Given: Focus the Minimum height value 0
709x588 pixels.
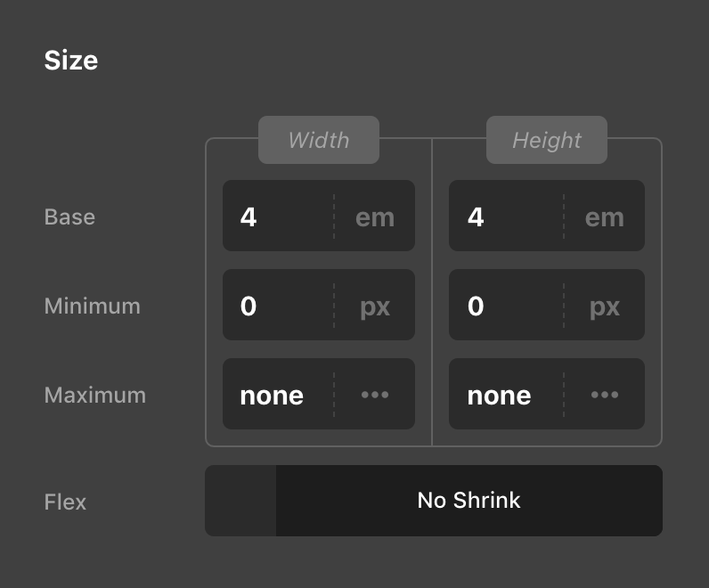Looking at the screenshot, I should (x=506, y=306).
